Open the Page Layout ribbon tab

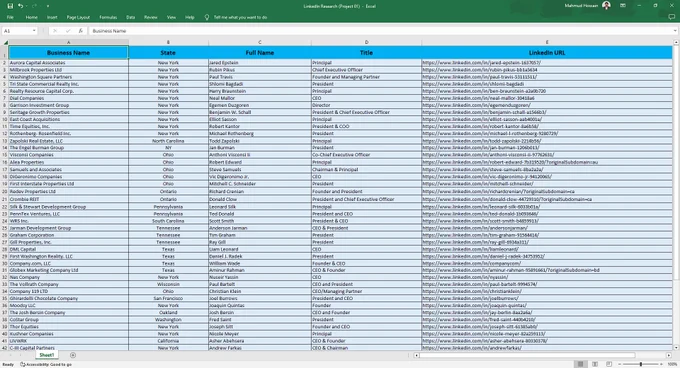tap(78, 17)
